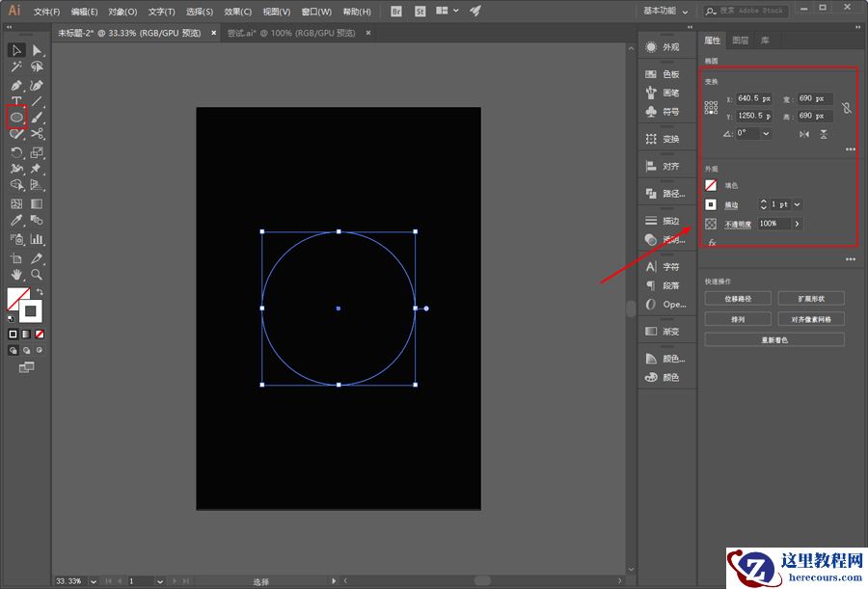This screenshot has width=868, height=589.
Task: Toggle the constrain proportions link between width and height
Action: tap(846, 108)
